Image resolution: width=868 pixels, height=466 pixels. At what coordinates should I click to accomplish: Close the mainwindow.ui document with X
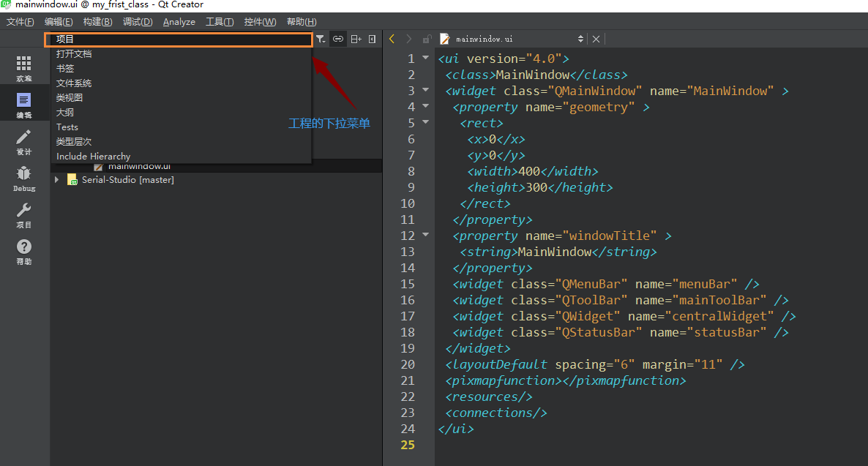tap(596, 39)
